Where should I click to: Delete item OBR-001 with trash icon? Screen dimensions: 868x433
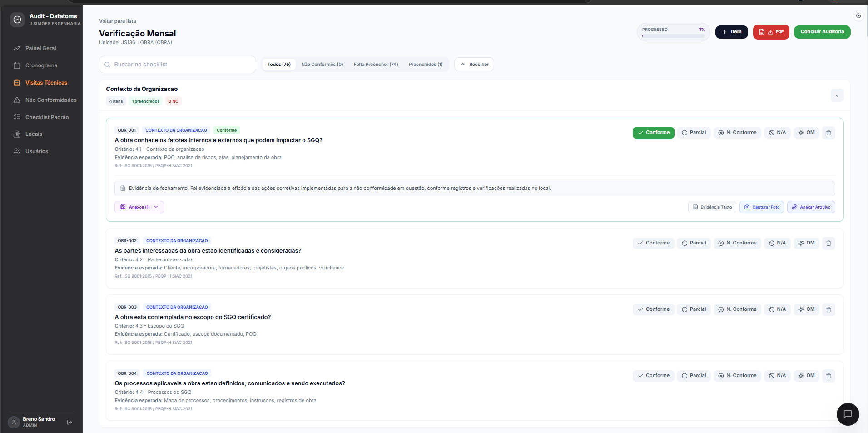828,133
